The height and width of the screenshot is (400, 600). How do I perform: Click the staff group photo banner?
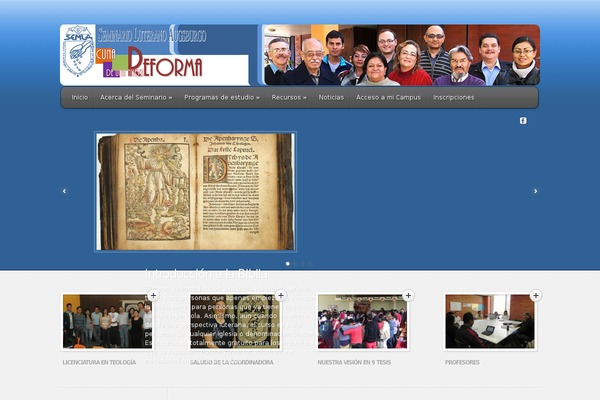tap(401, 55)
